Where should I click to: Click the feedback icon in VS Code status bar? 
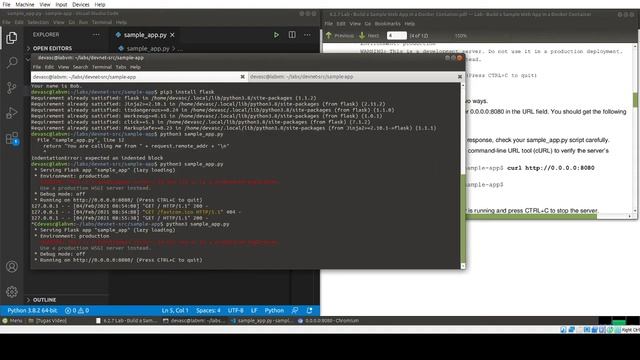pyautogui.click(x=295, y=311)
